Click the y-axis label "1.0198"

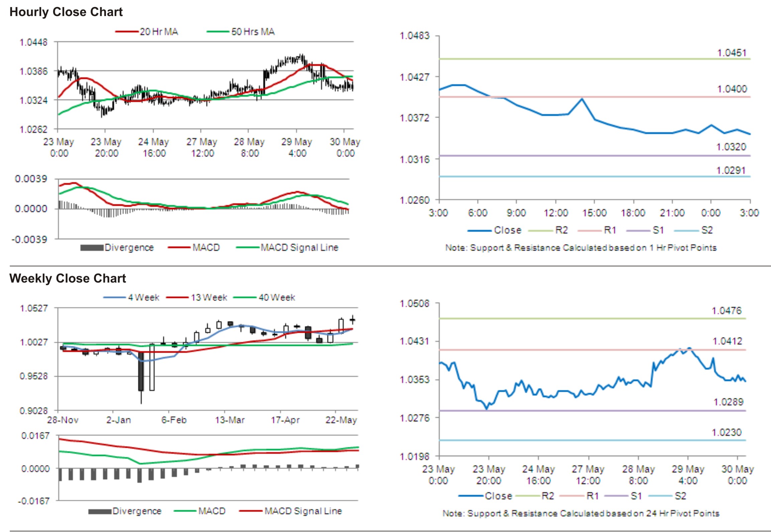tap(415, 456)
